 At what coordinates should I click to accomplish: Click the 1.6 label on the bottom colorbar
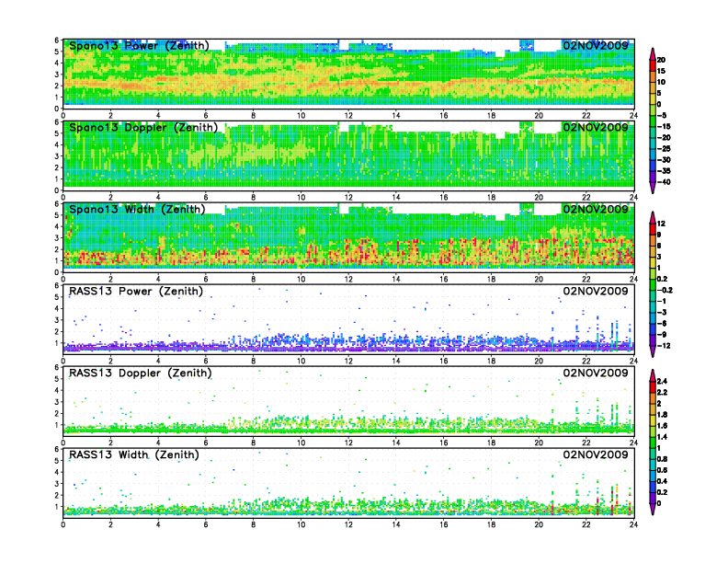tap(662, 426)
